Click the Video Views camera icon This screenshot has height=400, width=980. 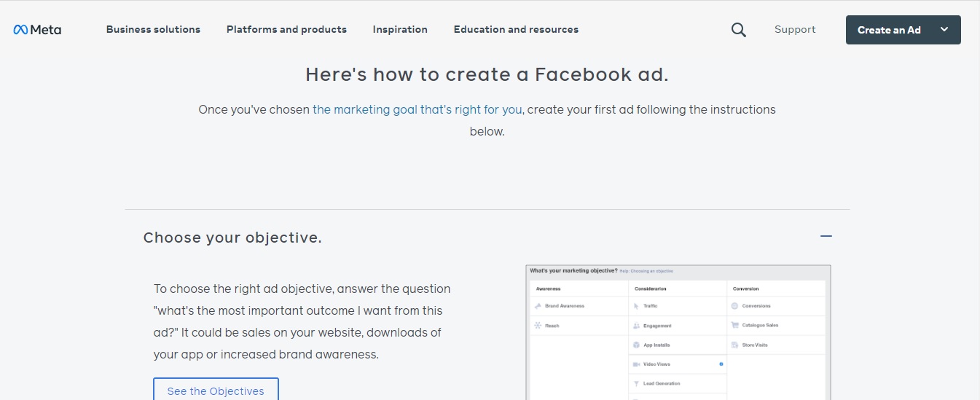point(636,364)
